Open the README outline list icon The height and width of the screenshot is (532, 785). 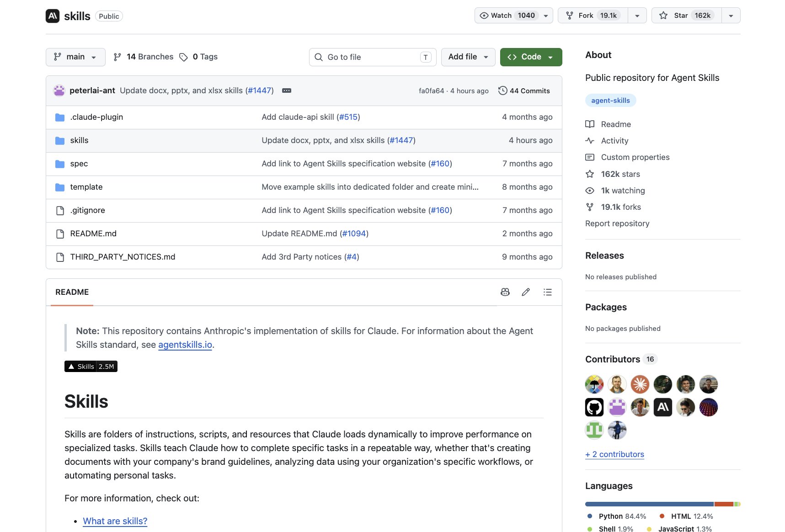[547, 292]
